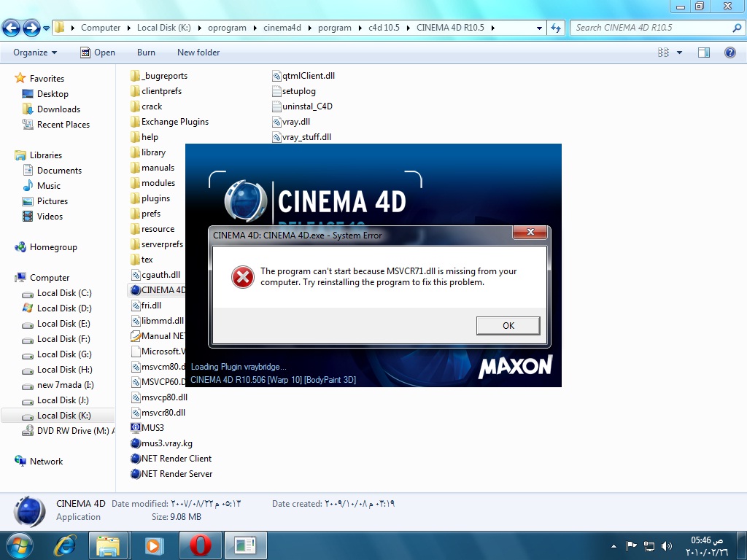This screenshot has width=747, height=560.
Task: Open the Windows Start menu
Action: (19, 545)
